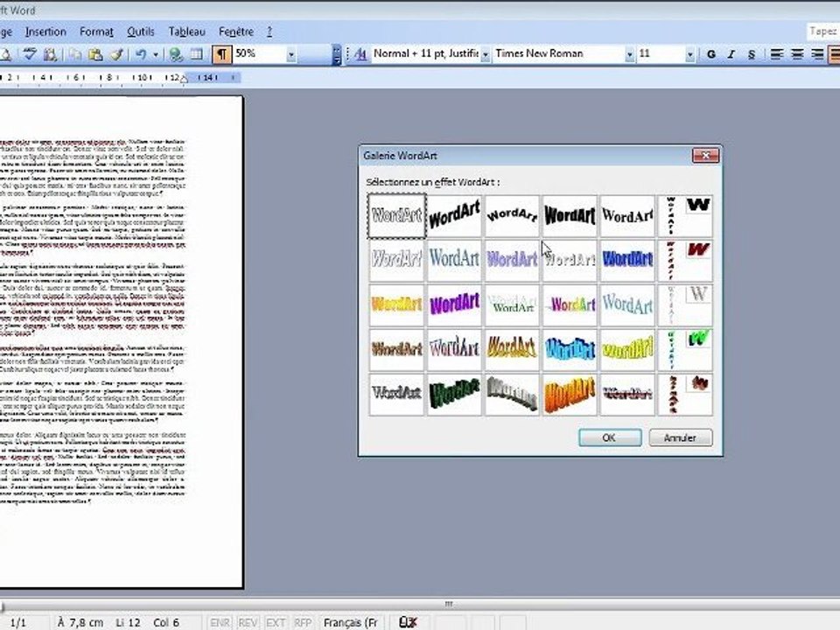This screenshot has height=630, width=840.
Task: Toggle REV track changes in status bar
Action: tap(248, 622)
